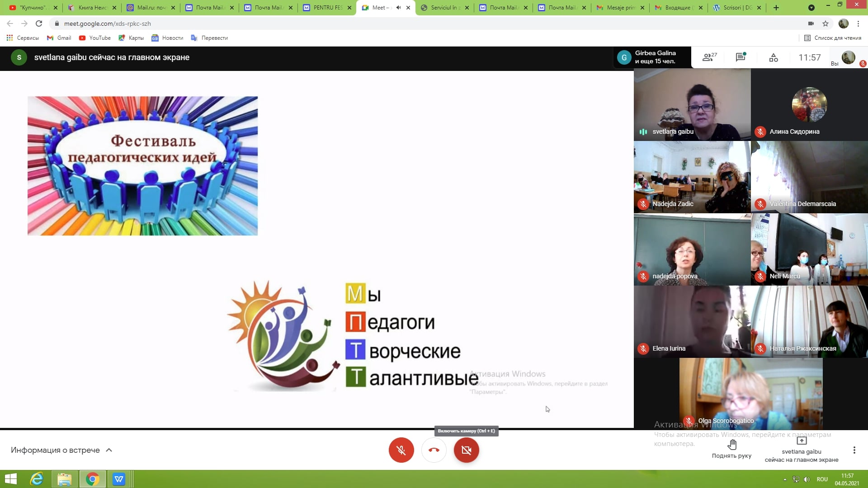Switch to the Scrisori browser tab

(x=737, y=8)
